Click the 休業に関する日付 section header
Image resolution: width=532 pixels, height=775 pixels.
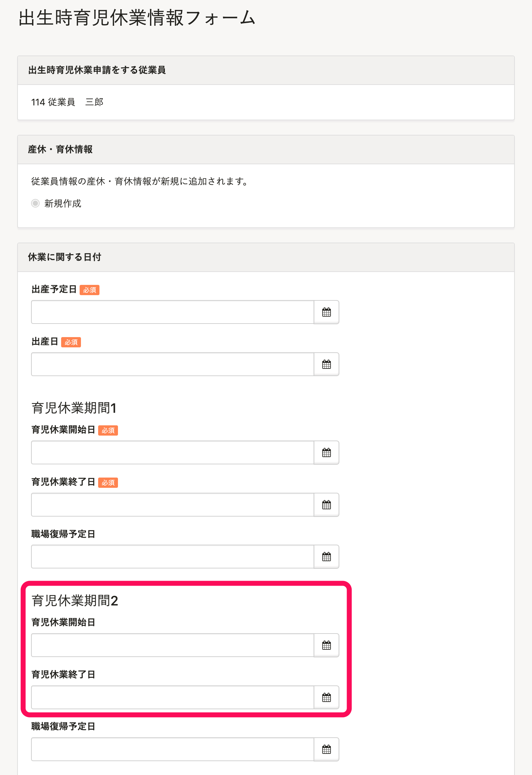65,257
